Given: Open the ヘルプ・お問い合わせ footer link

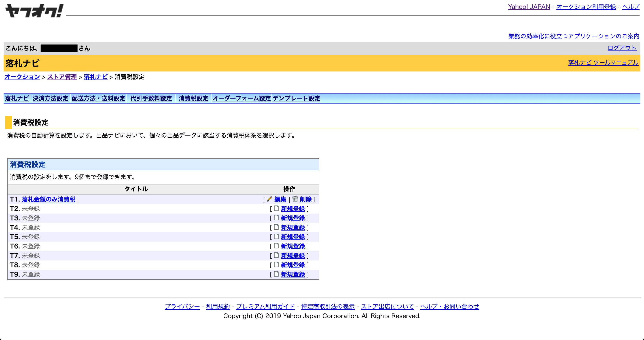Looking at the screenshot, I should coord(449,306).
